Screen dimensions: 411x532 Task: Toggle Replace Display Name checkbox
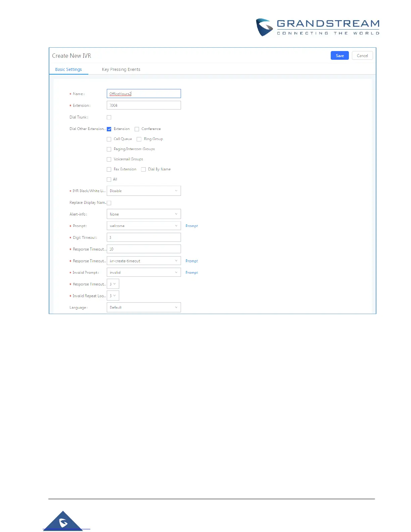(x=109, y=203)
